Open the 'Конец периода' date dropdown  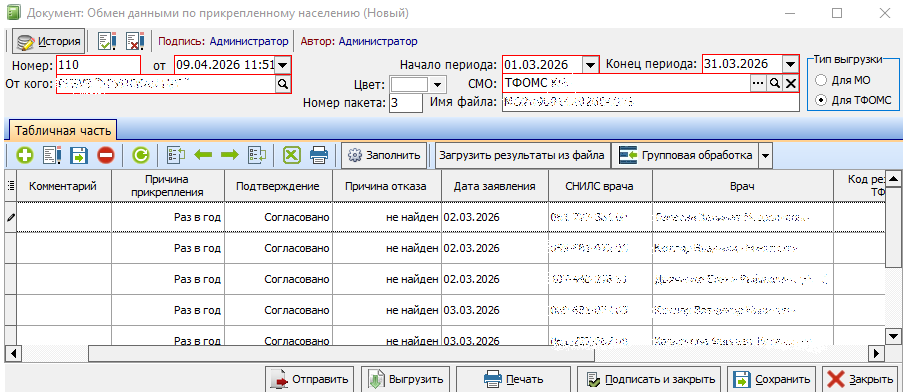tap(790, 64)
